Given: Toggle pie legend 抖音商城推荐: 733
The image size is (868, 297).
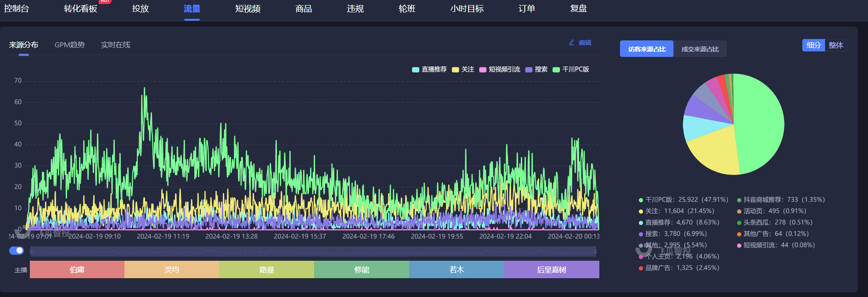Looking at the screenshot, I should (x=781, y=200).
